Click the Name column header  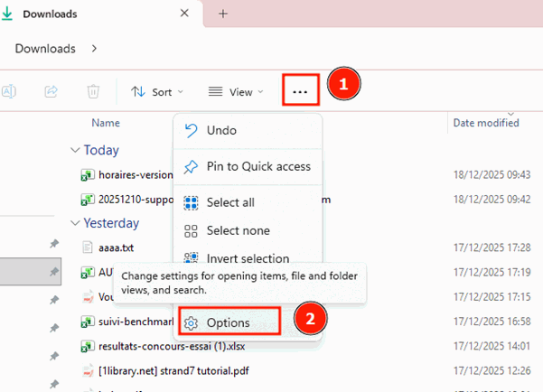tap(106, 122)
